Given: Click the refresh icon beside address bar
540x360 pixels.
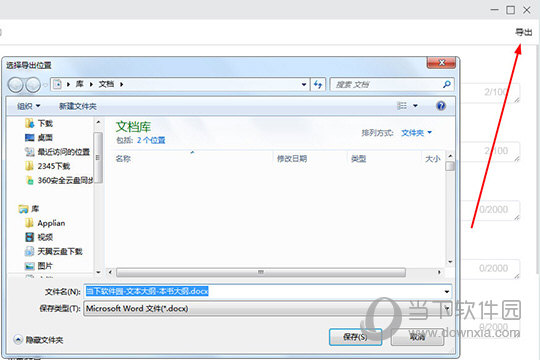Looking at the screenshot, I should tap(318, 84).
